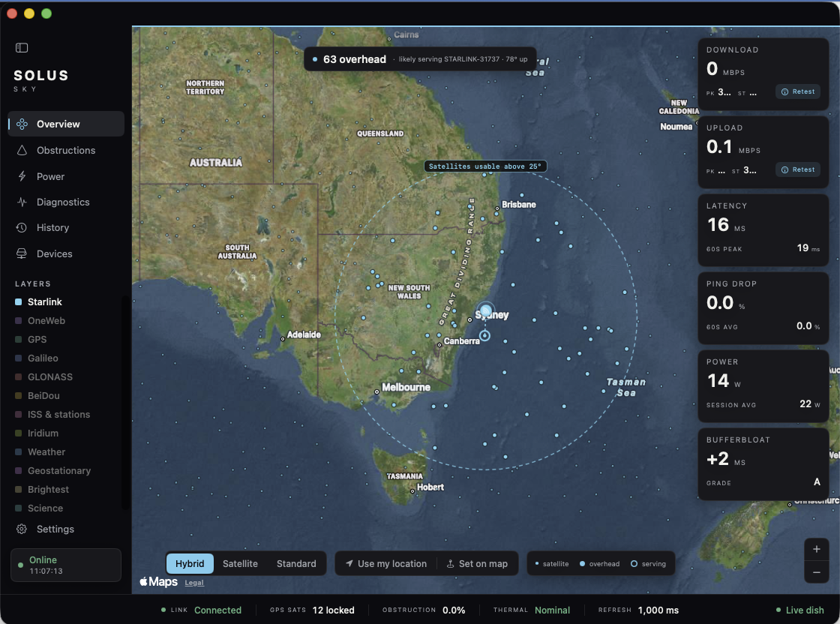The width and height of the screenshot is (840, 624).
Task: Open the History page
Action: coord(66,228)
